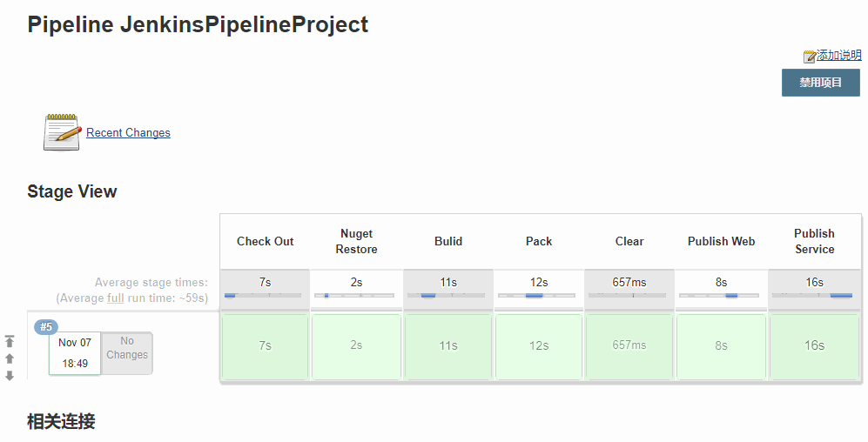The image size is (868, 442).
Task: Click the edit description pencil icon
Action: [x=810, y=57]
